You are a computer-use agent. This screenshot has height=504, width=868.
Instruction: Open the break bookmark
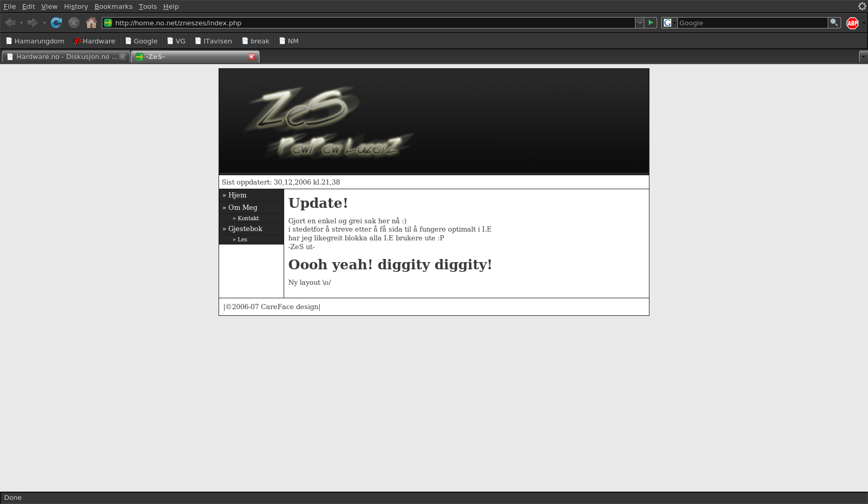point(256,41)
